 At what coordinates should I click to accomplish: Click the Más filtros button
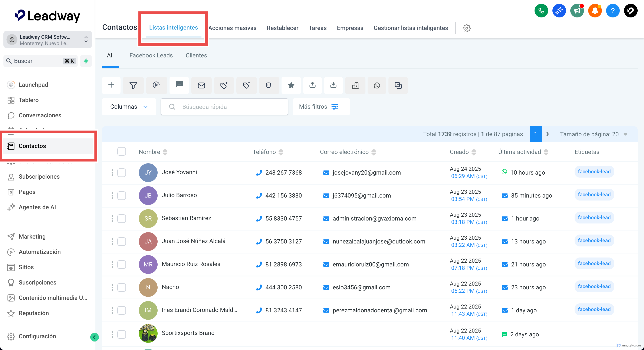(x=319, y=107)
